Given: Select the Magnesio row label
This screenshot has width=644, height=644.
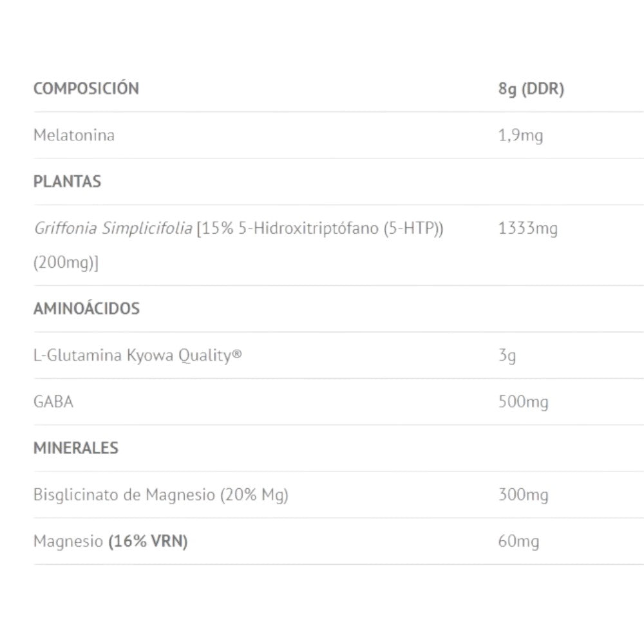Looking at the screenshot, I should coord(68,541).
